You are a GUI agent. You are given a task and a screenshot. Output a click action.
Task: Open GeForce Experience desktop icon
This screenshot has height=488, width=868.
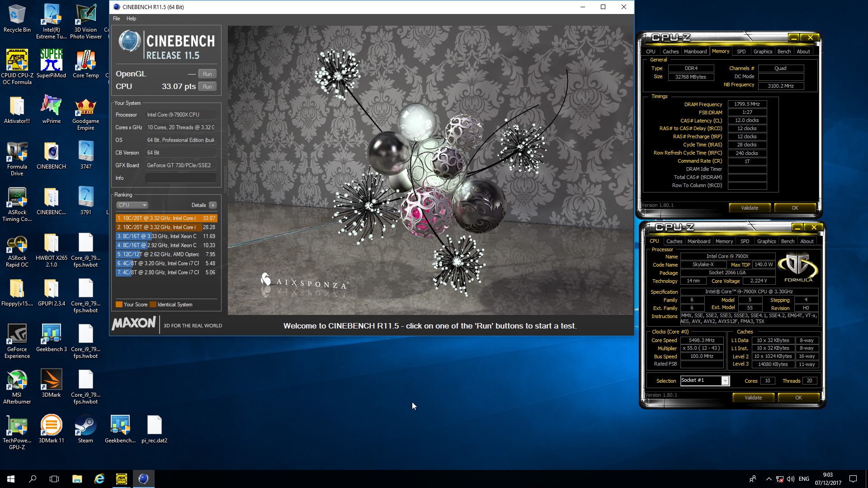17,341
